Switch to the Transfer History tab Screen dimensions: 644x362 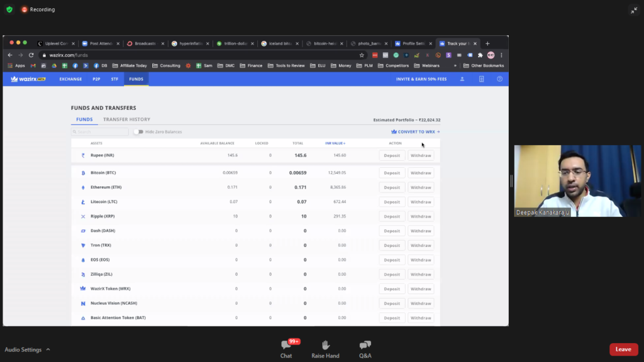tap(126, 119)
